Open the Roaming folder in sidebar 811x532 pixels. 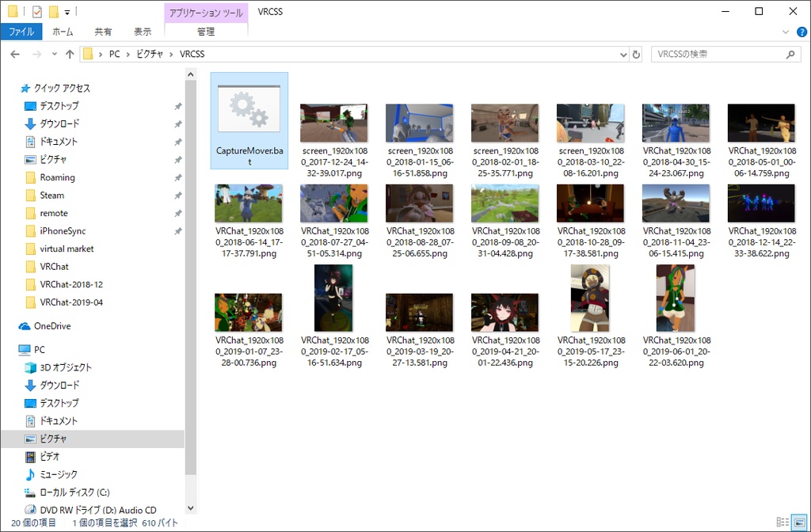point(57,177)
